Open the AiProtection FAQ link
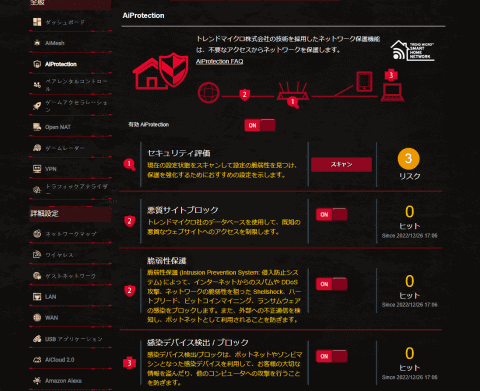Screen dimensions: 480x391 219,61
